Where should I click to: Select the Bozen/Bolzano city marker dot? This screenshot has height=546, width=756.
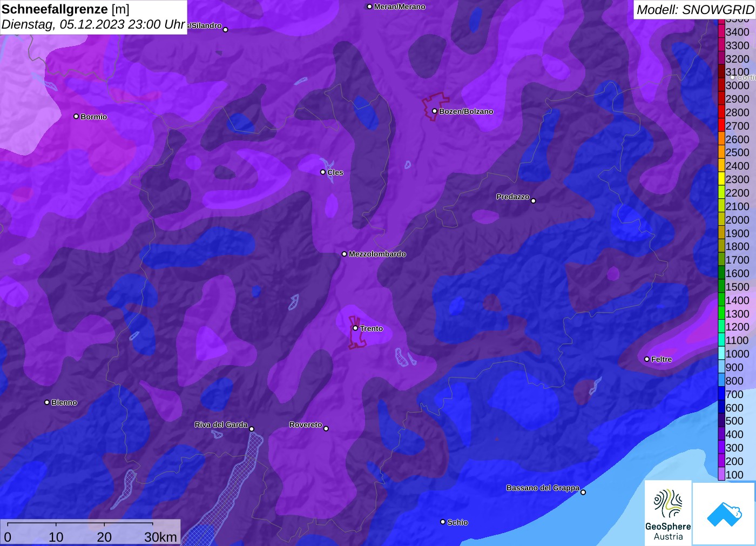(435, 111)
